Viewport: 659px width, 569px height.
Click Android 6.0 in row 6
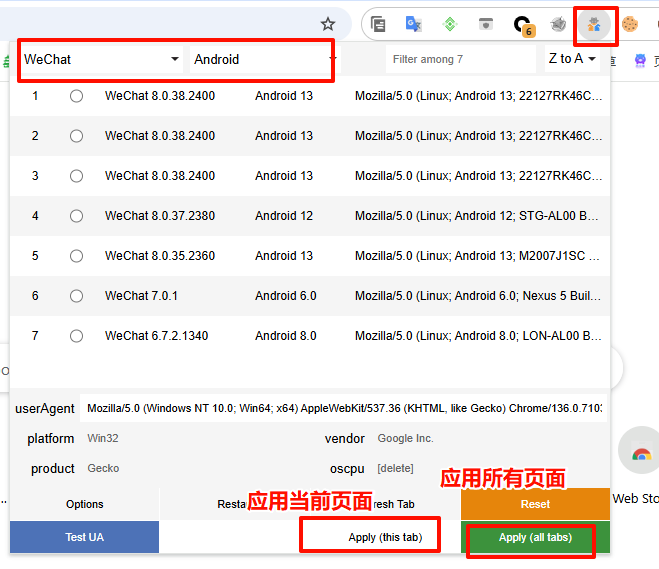click(x=285, y=296)
